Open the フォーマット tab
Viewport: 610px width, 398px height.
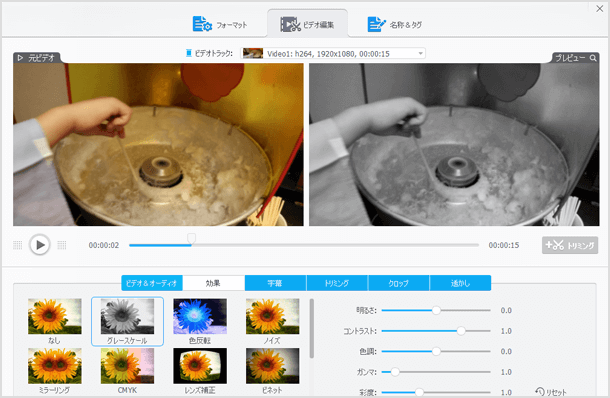click(x=220, y=25)
